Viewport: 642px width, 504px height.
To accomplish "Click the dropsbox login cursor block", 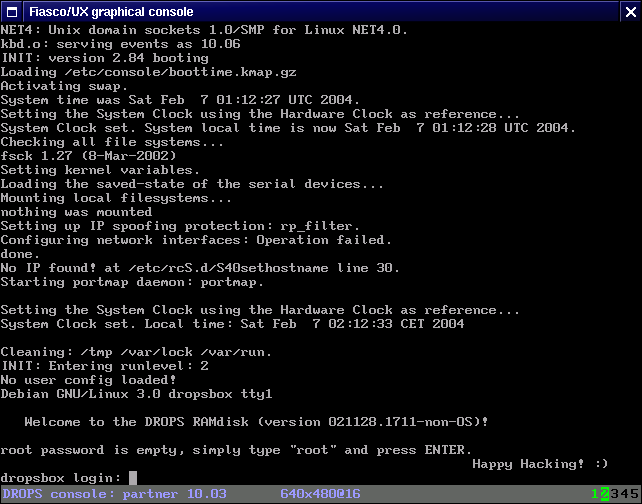I will pyautogui.click(x=133, y=478).
